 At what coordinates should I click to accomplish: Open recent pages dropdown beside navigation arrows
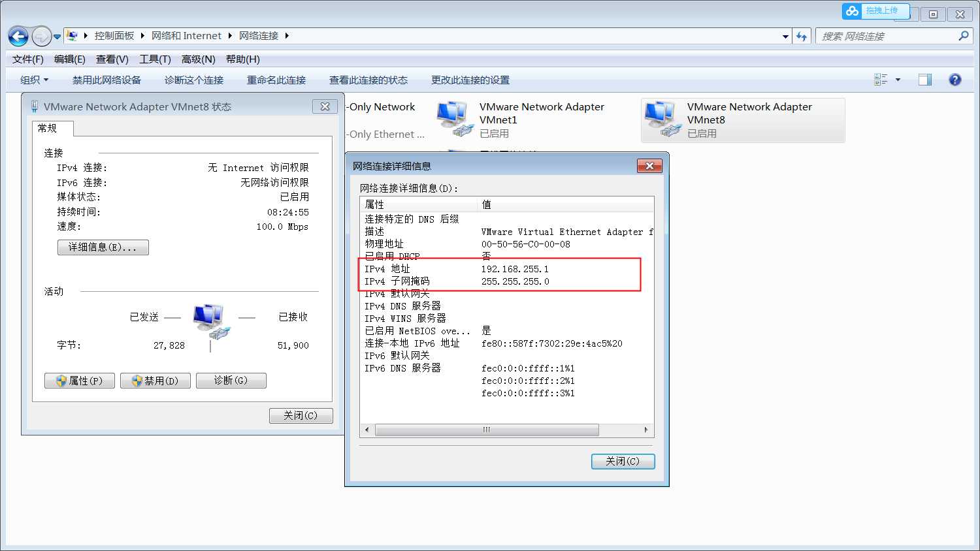pyautogui.click(x=57, y=37)
